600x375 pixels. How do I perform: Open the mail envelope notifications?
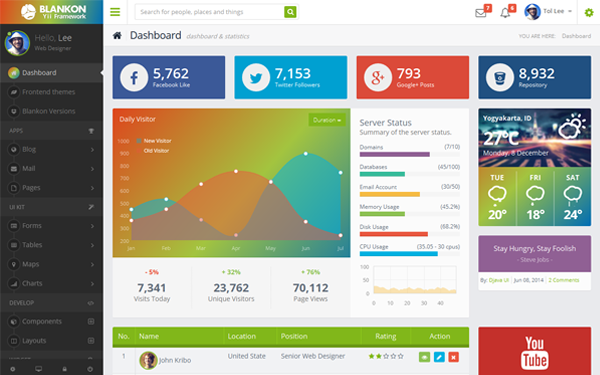click(481, 13)
